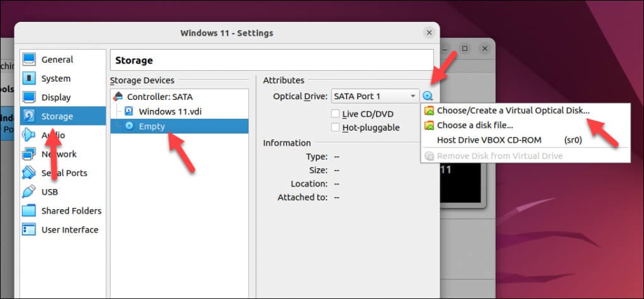
Task: Click the USB plug icon
Action: tap(30, 192)
